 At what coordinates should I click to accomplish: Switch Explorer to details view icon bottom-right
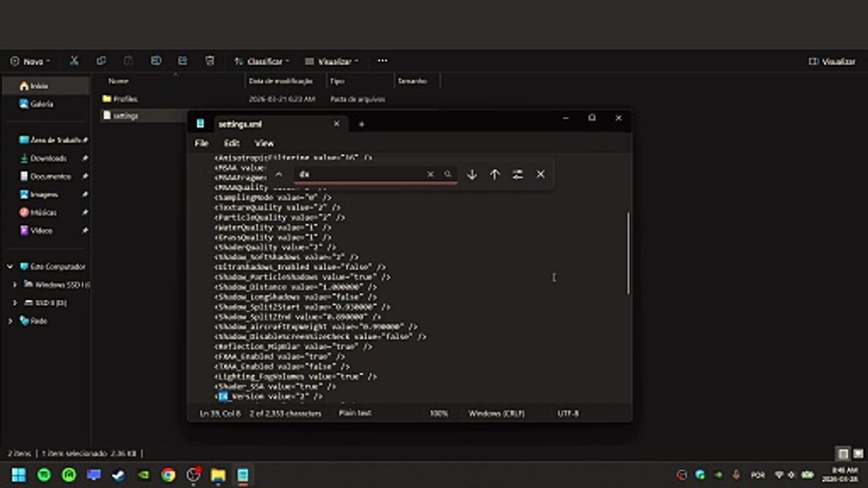(x=843, y=453)
